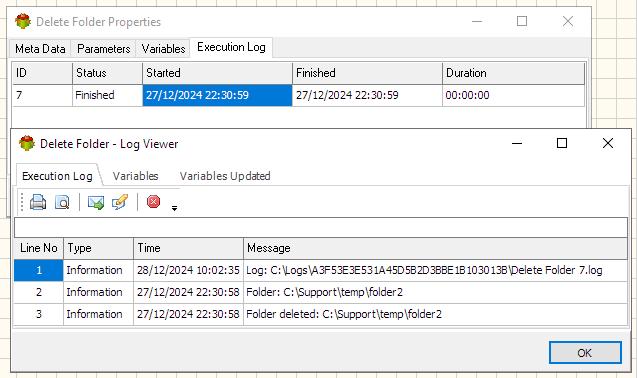Click Information type cell in line 1
Screen dimensions: 637x378
point(98,270)
